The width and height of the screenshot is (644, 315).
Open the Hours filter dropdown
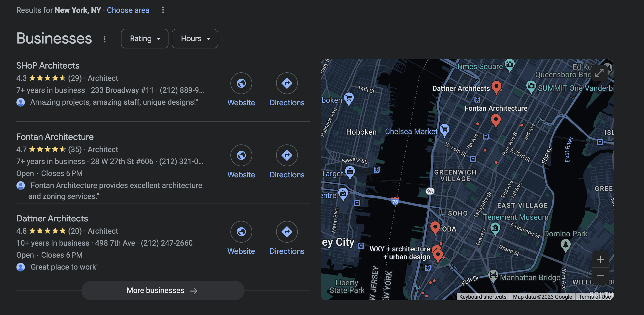195,39
